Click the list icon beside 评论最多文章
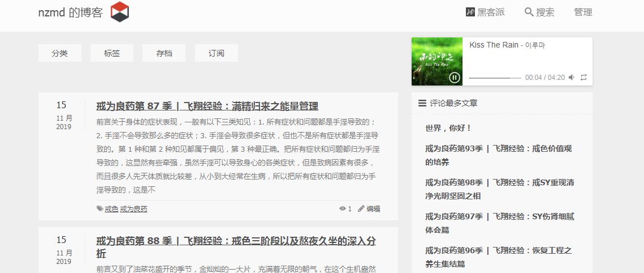The height and width of the screenshot is (273, 644). pos(422,103)
